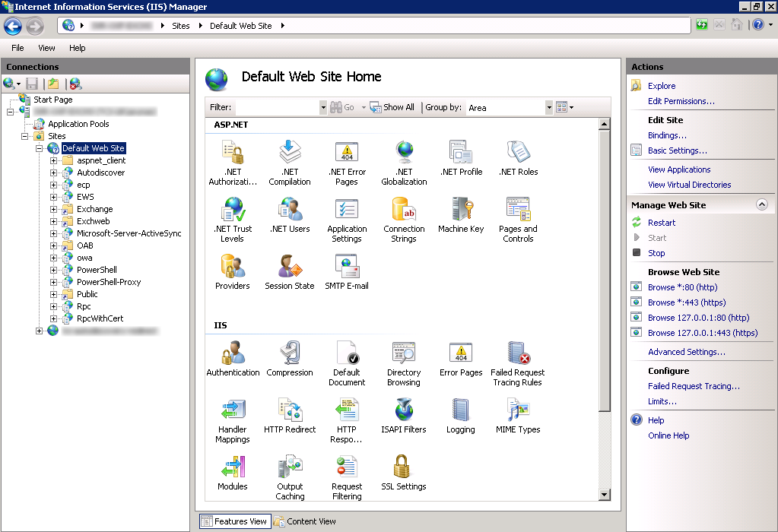
Task: Open Basic Settings link
Action: pos(678,150)
